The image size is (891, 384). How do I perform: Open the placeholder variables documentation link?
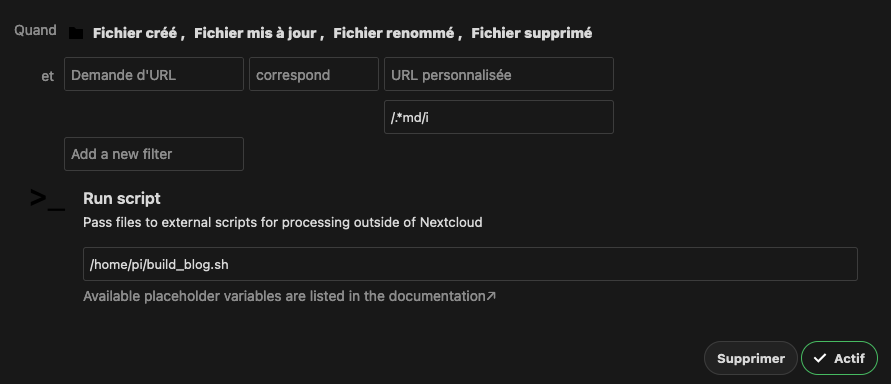point(289,296)
